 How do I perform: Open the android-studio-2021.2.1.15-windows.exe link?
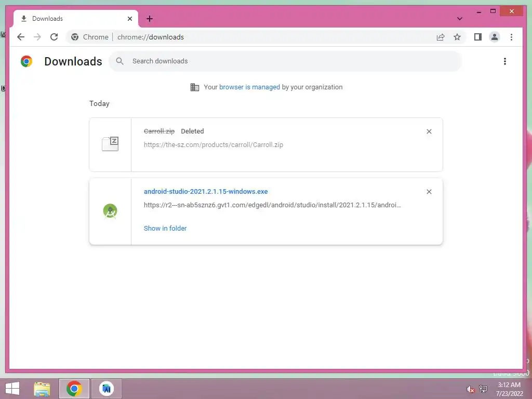coord(206,191)
